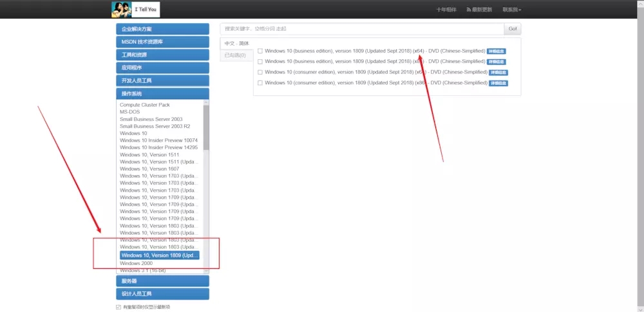Select Compute Cluster Pack in the list
Image resolution: width=644 pixels, height=312 pixels.
point(144,105)
